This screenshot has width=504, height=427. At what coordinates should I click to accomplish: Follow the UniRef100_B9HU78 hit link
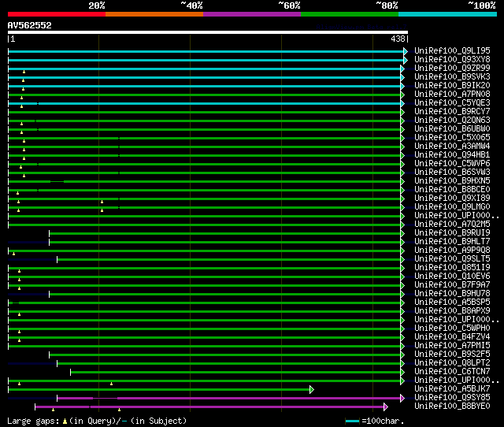click(451, 294)
